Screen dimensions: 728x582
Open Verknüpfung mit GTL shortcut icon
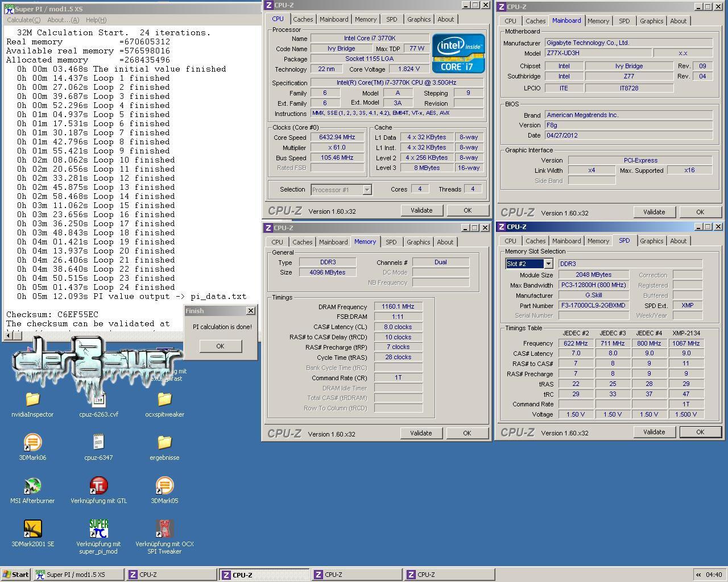click(x=98, y=485)
